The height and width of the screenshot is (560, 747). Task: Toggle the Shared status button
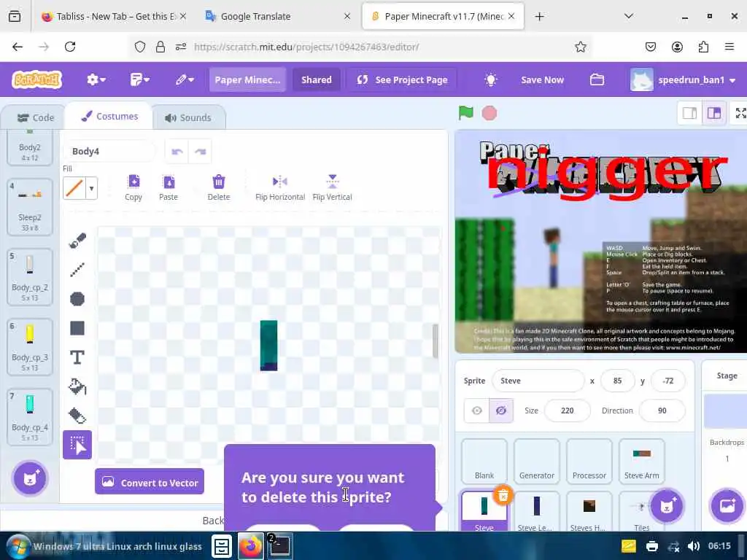[x=317, y=79]
